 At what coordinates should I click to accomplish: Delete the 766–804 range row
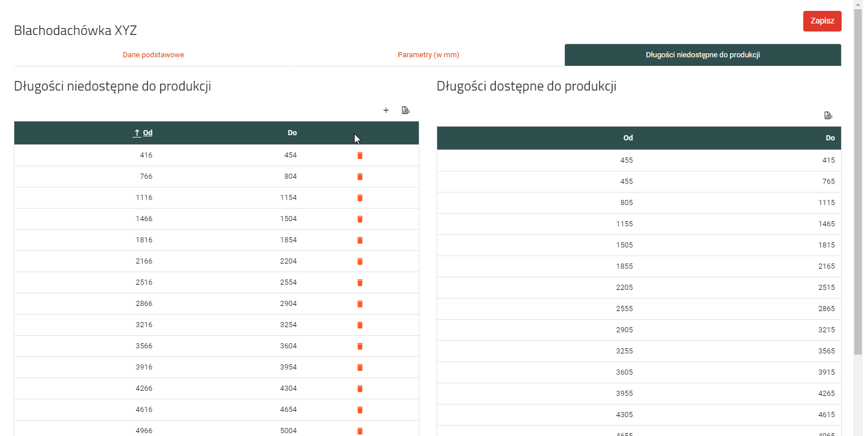tap(360, 176)
